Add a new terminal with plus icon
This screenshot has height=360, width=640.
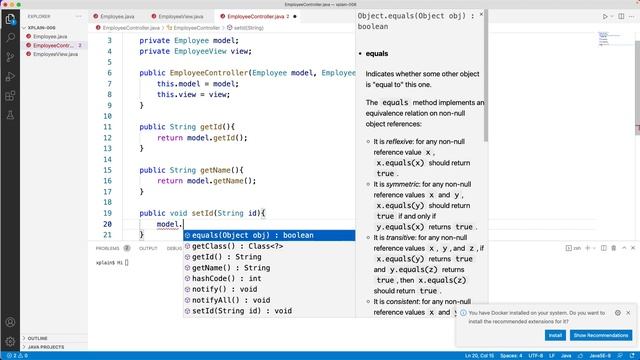587,248
